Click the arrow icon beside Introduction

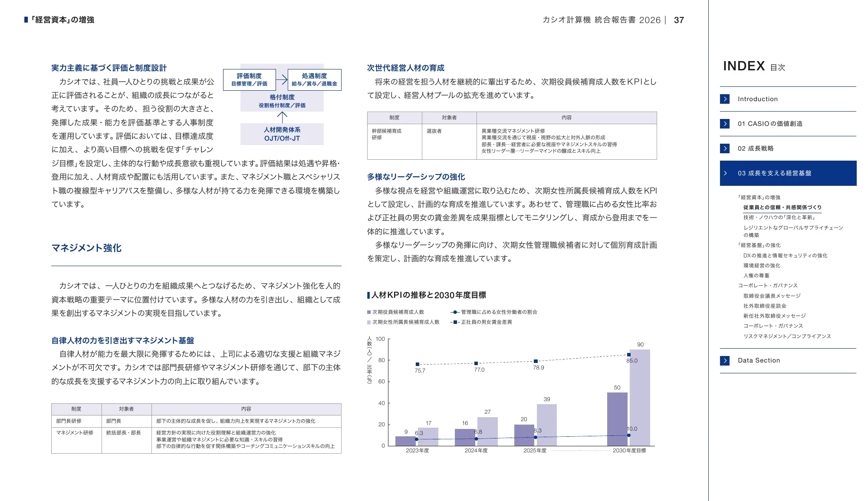click(x=725, y=99)
